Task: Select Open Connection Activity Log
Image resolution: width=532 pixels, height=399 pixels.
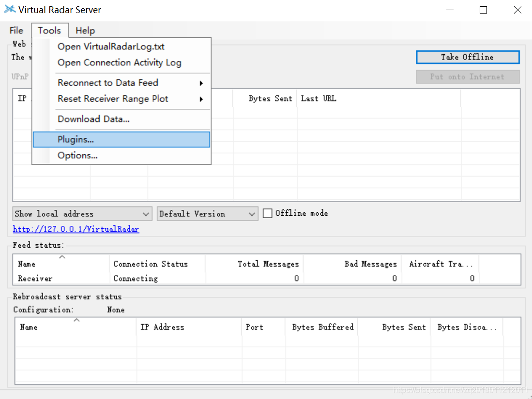Action: point(121,62)
